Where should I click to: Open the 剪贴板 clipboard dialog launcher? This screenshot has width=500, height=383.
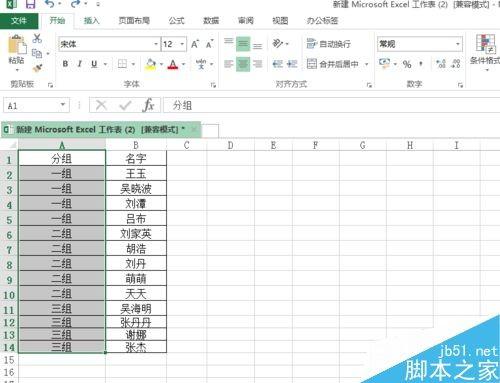point(50,85)
